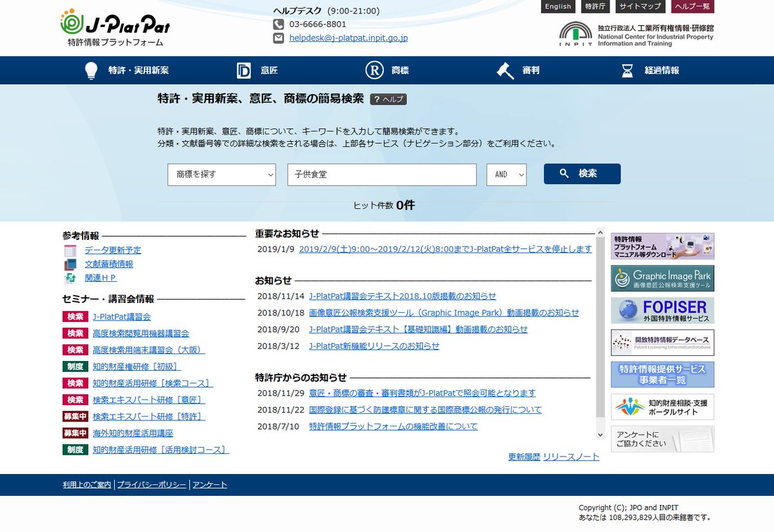Open the 検索エキスパート研修［意匠］ link

(149, 400)
